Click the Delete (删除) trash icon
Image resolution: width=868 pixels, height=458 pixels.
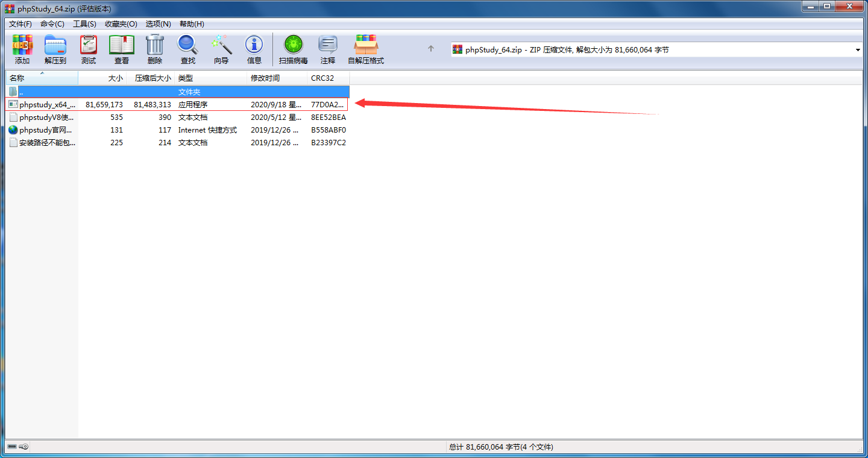tap(155, 49)
